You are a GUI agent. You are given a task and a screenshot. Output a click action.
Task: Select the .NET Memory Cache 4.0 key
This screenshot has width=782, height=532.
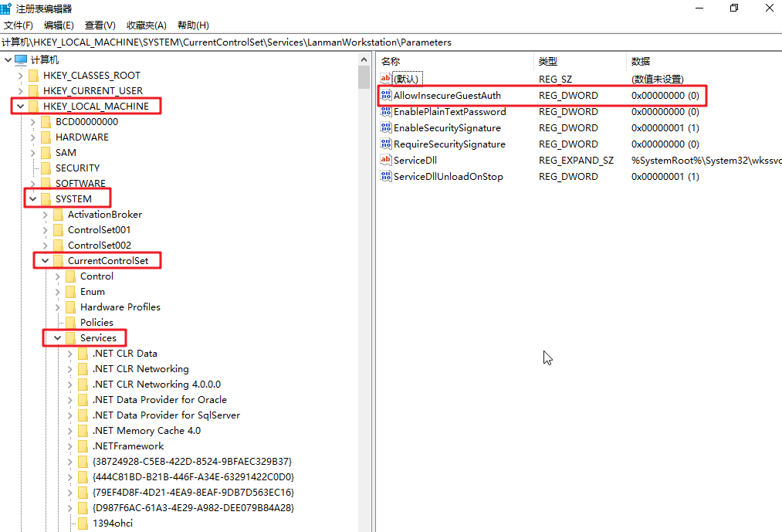point(147,431)
